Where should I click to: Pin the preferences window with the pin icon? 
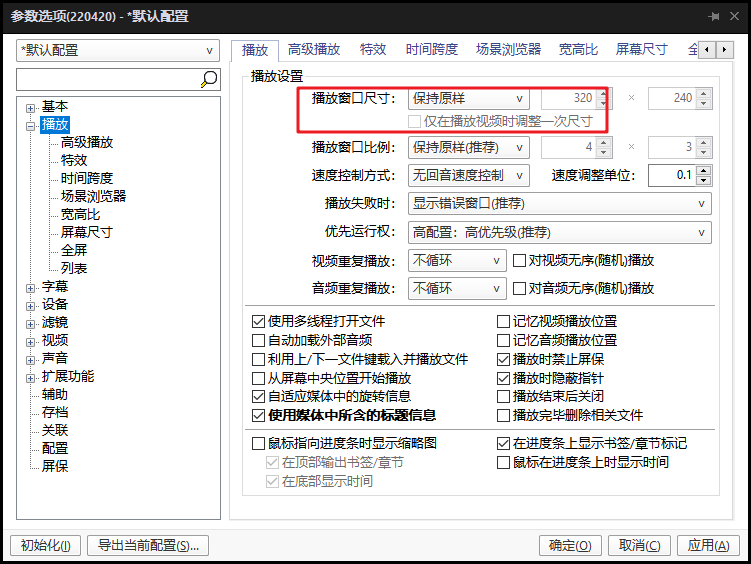click(714, 17)
